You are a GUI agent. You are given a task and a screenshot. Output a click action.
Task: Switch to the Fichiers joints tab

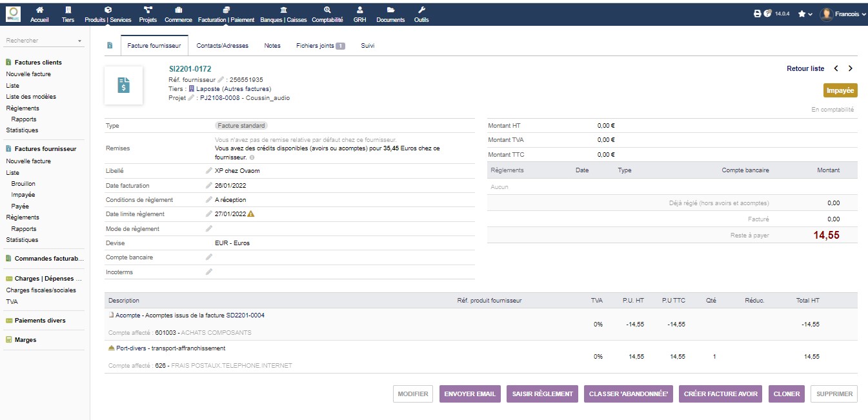[320, 46]
